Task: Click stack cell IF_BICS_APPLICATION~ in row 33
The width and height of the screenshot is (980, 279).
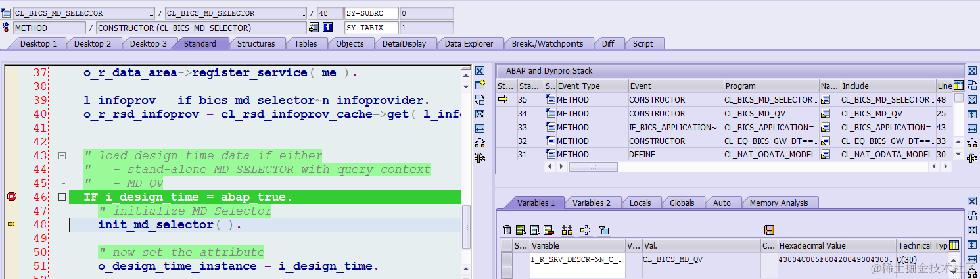Action: (675, 128)
